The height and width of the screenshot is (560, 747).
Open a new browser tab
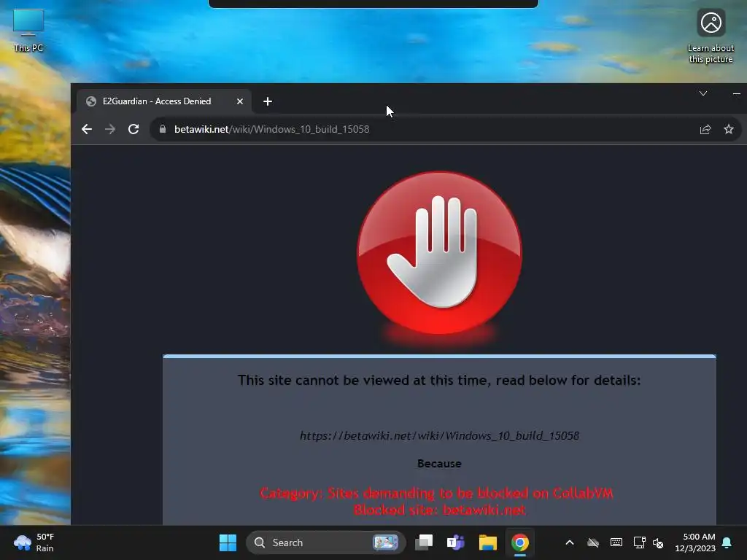[268, 101]
